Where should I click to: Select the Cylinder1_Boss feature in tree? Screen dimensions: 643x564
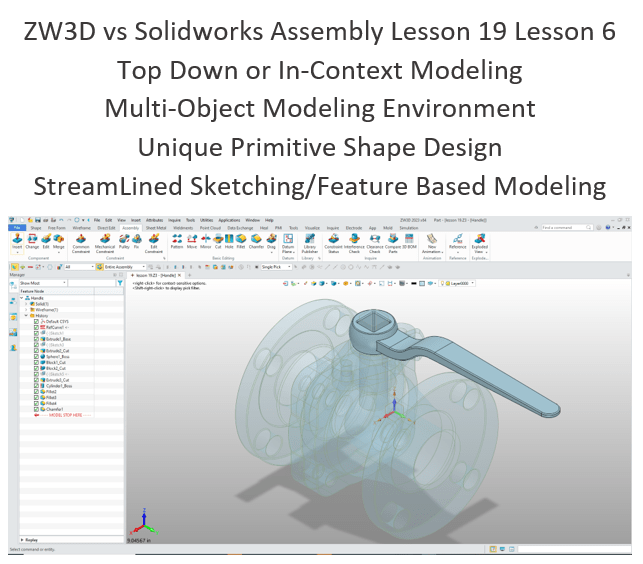[59, 385]
